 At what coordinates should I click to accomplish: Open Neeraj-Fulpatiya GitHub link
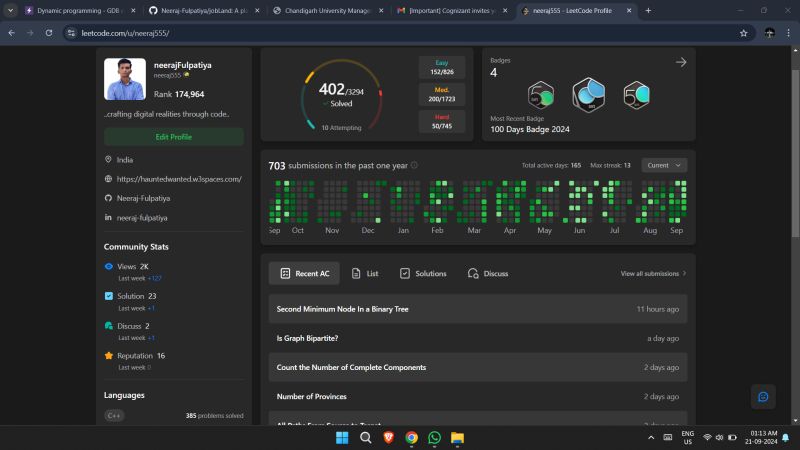point(143,198)
